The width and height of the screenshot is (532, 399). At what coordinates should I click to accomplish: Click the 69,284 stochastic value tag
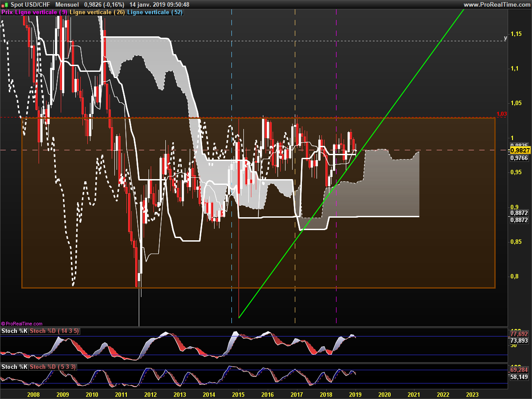click(x=519, y=370)
